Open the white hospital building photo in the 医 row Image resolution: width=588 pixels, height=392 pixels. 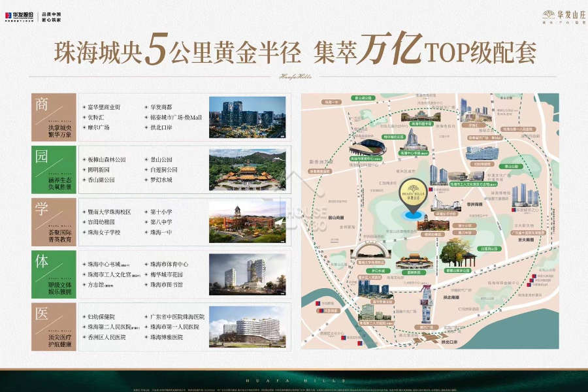click(x=248, y=327)
